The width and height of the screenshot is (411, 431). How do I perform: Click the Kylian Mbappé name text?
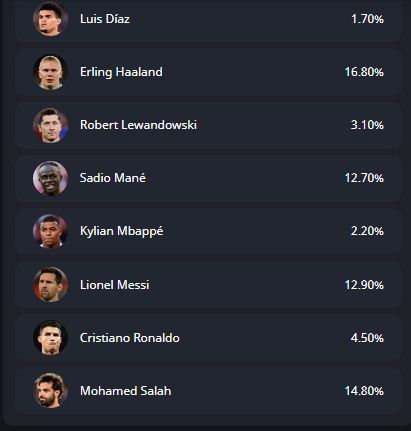122,231
